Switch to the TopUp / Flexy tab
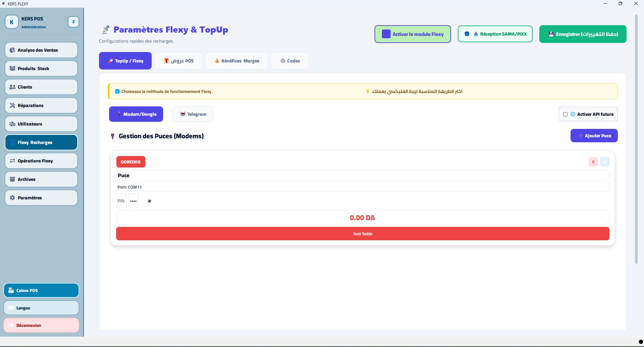This screenshot has width=644, height=347. coord(125,61)
